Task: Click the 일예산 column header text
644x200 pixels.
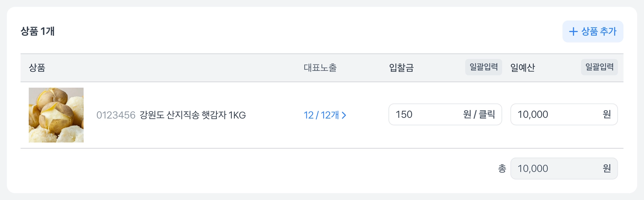Action: pos(522,68)
